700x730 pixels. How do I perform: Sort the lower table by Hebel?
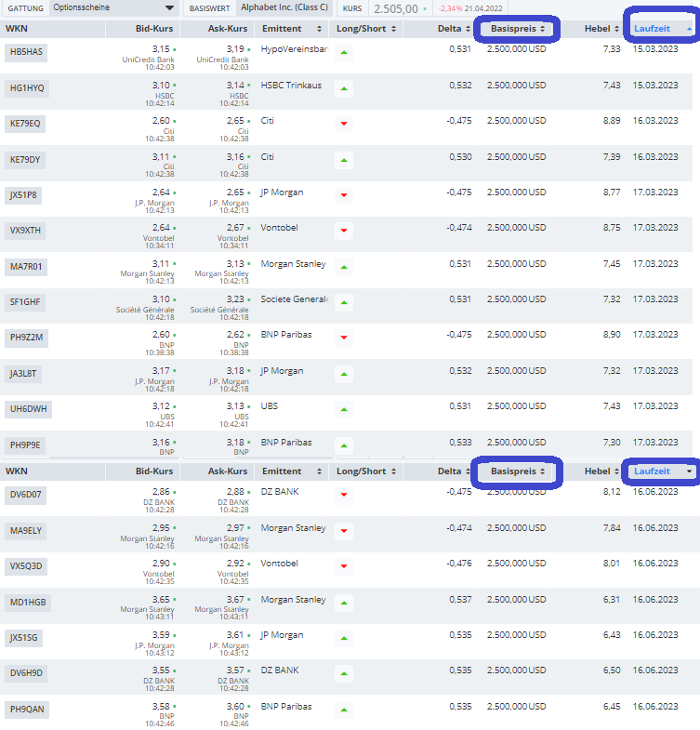pos(601,471)
